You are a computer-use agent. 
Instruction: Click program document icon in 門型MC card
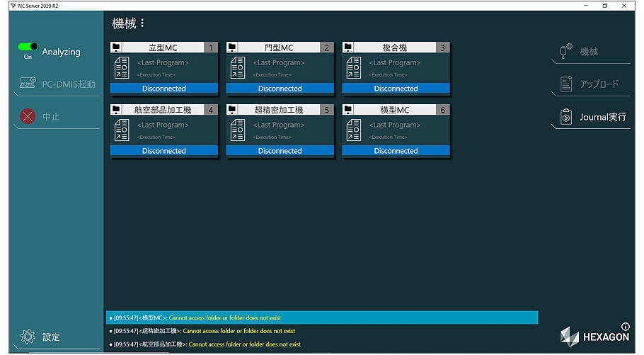tap(238, 68)
